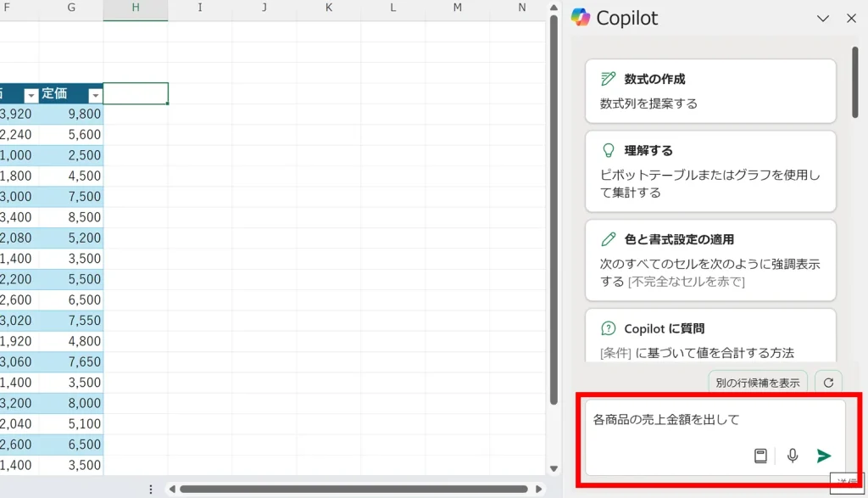The width and height of the screenshot is (868, 498).
Task: Click the question mark icon on Copilot に質問
Action: [608, 328]
